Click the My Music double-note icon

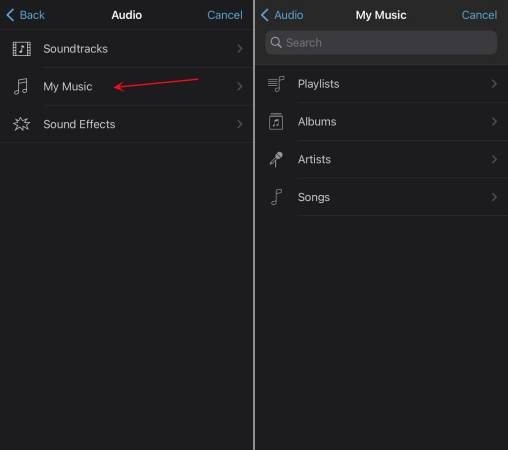[x=21, y=87]
